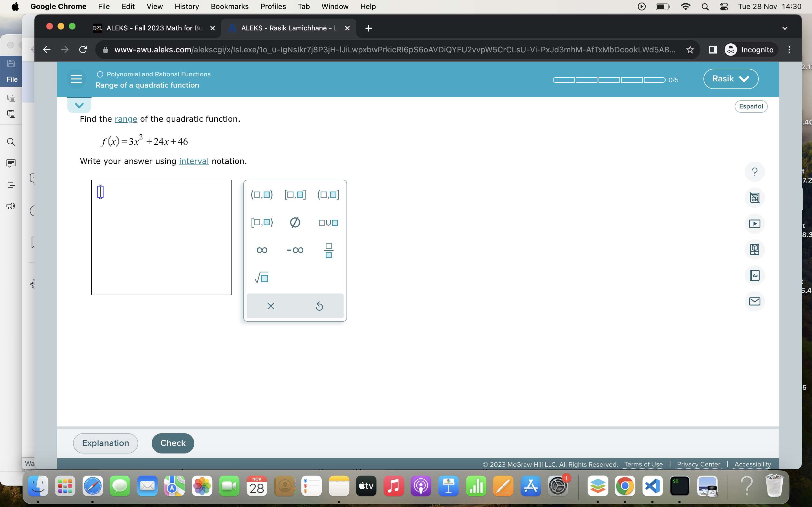Clear the answer with the X button

pos(271,306)
